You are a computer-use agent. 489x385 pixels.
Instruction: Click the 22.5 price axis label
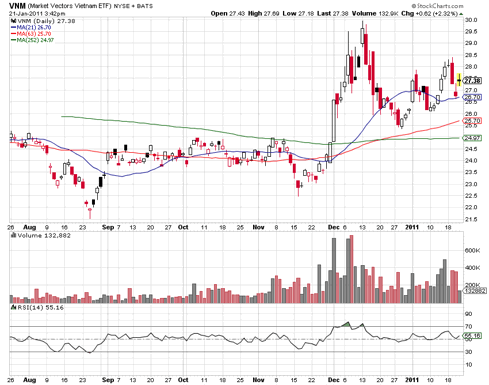pos(471,196)
